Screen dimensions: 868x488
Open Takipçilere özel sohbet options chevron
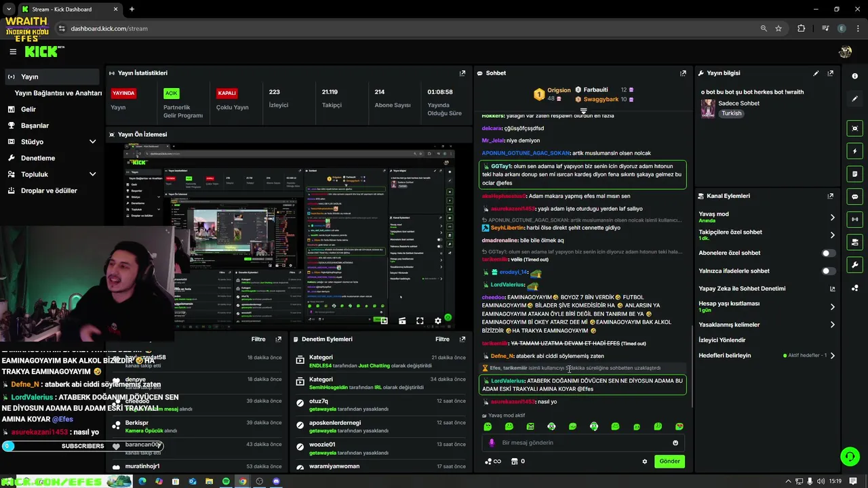coord(832,235)
